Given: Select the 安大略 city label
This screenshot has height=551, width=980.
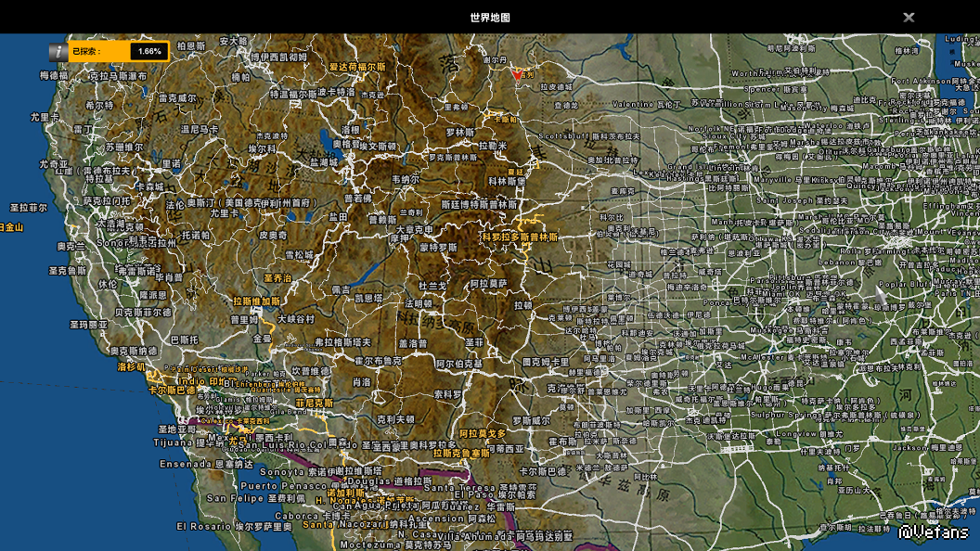Looking at the screenshot, I should (x=233, y=41).
